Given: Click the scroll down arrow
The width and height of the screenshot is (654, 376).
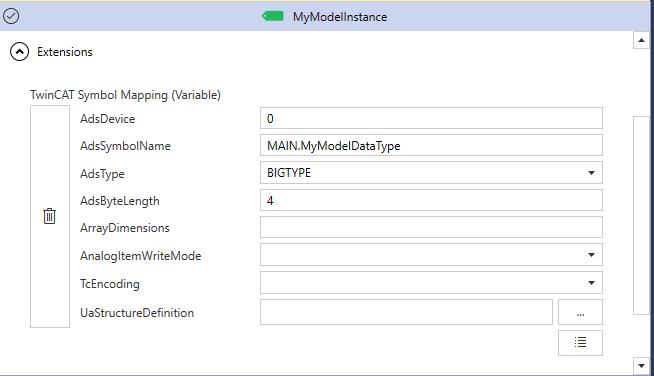Looking at the screenshot, I should tap(641, 366).
